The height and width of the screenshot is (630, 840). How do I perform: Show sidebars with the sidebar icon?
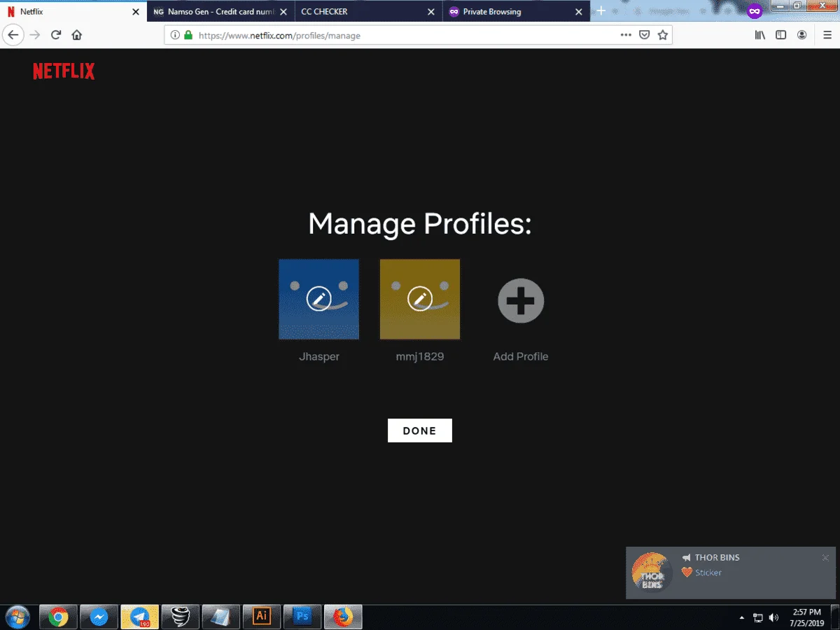[x=781, y=35]
